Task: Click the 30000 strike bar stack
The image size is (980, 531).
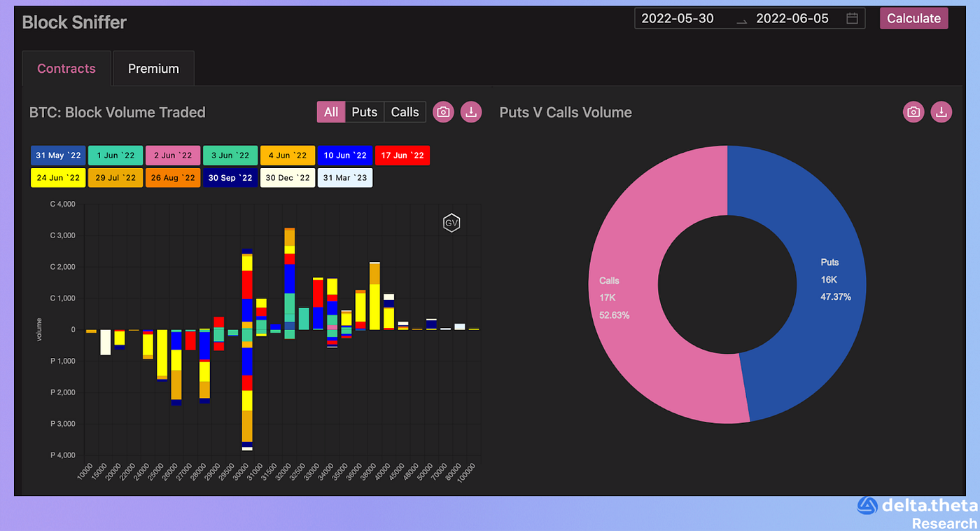Action: tap(247, 350)
